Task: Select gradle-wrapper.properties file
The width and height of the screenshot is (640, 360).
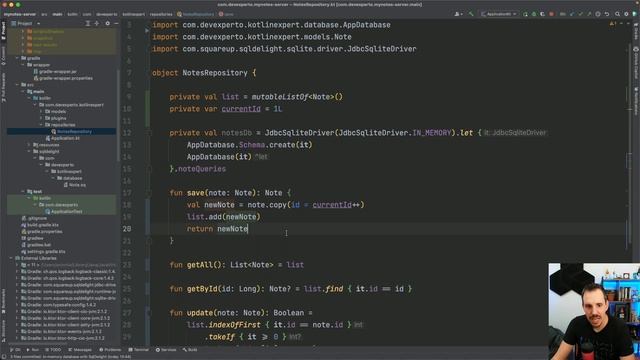Action: click(66, 78)
